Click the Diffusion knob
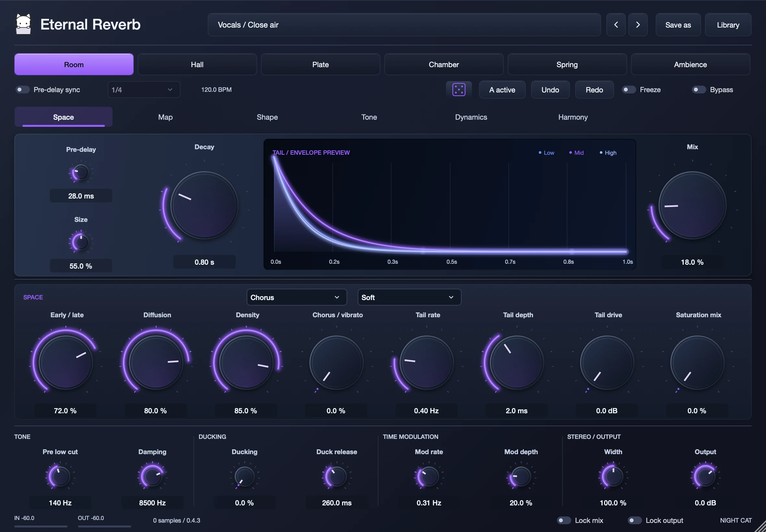 (x=156, y=362)
